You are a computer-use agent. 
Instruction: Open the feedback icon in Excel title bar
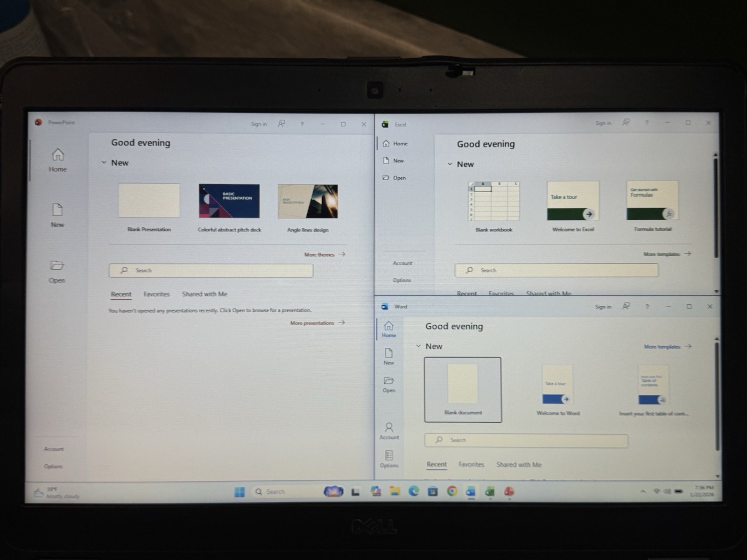pyautogui.click(x=626, y=123)
